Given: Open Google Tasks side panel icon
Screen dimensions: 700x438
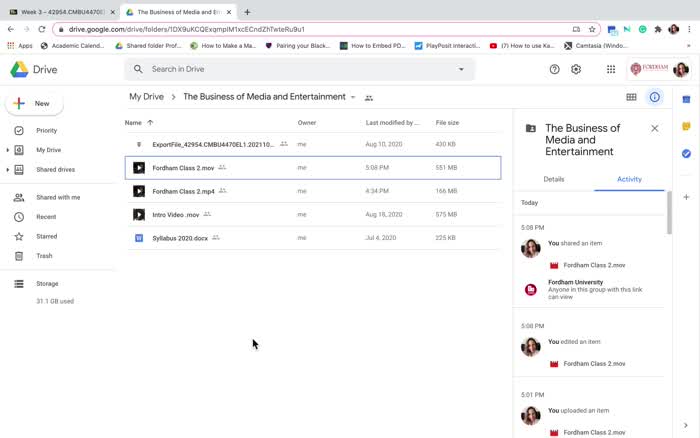Looking at the screenshot, I should point(686,154).
